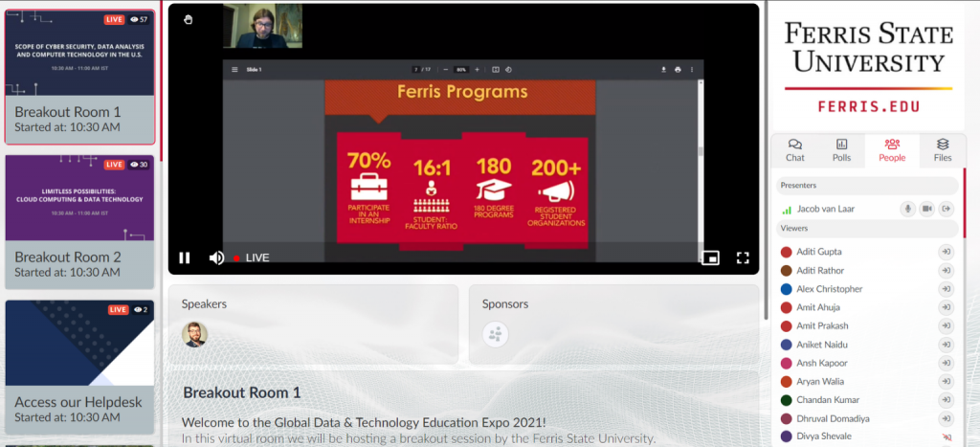Select the People tab

point(892,150)
